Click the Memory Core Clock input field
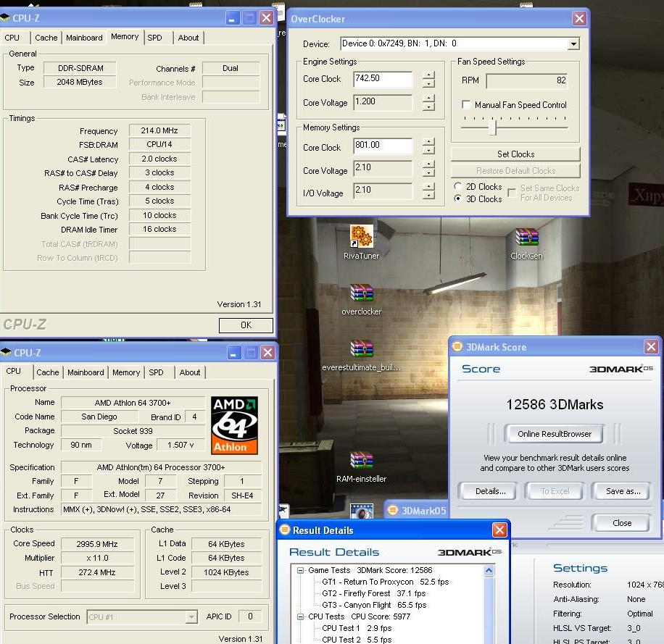664x644 pixels. tap(383, 146)
